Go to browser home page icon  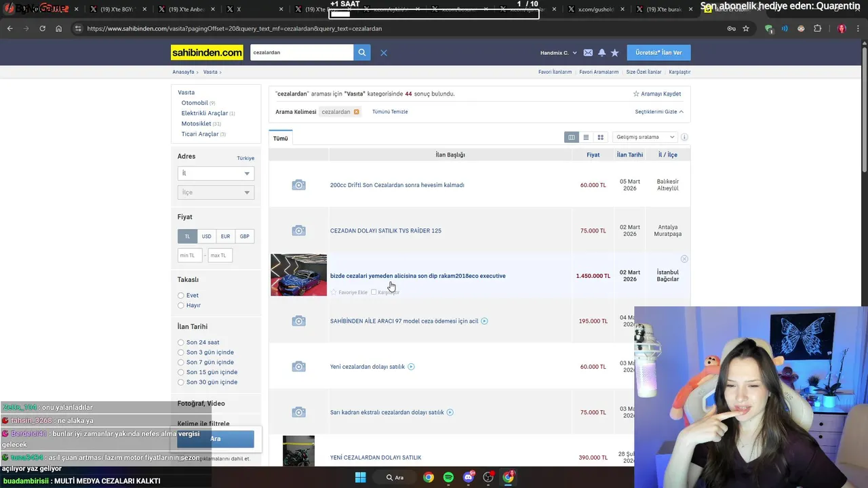tap(58, 28)
